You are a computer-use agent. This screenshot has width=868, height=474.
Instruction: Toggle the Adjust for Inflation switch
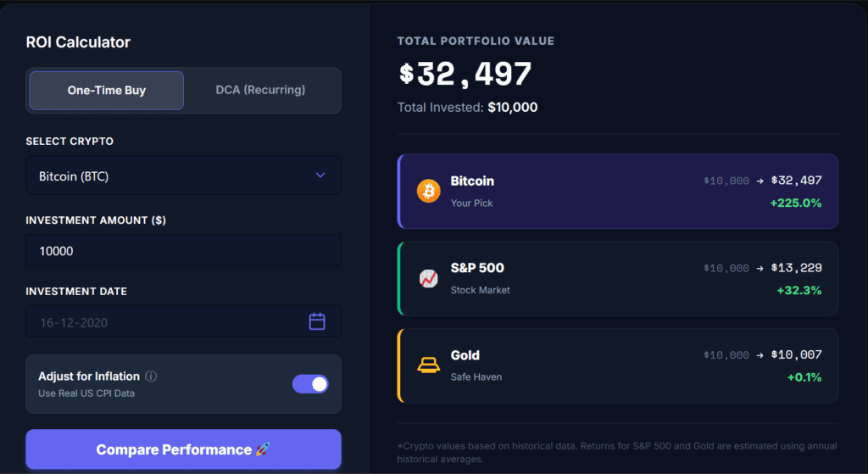[310, 384]
